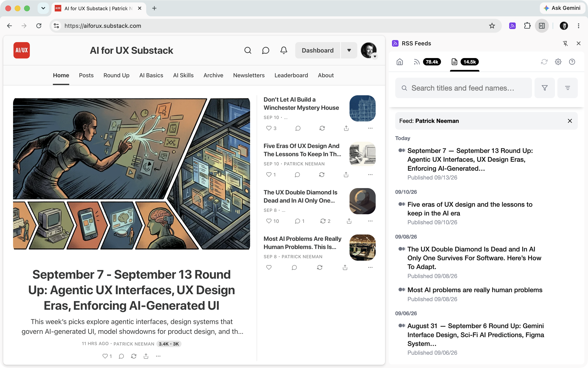The height and width of the screenshot is (368, 588).
Task: Open RSS Feeds settings gear
Action: point(558,62)
